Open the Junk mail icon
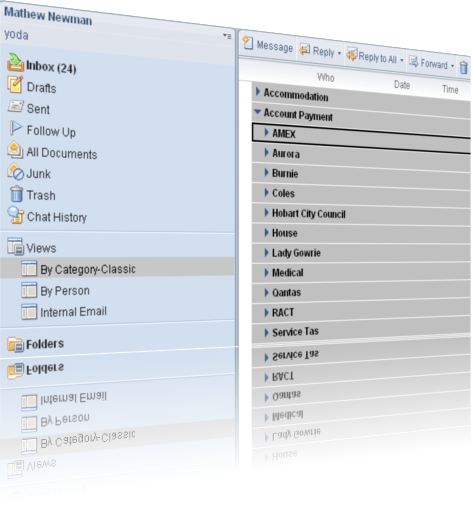The height and width of the screenshot is (505, 473). (x=16, y=171)
